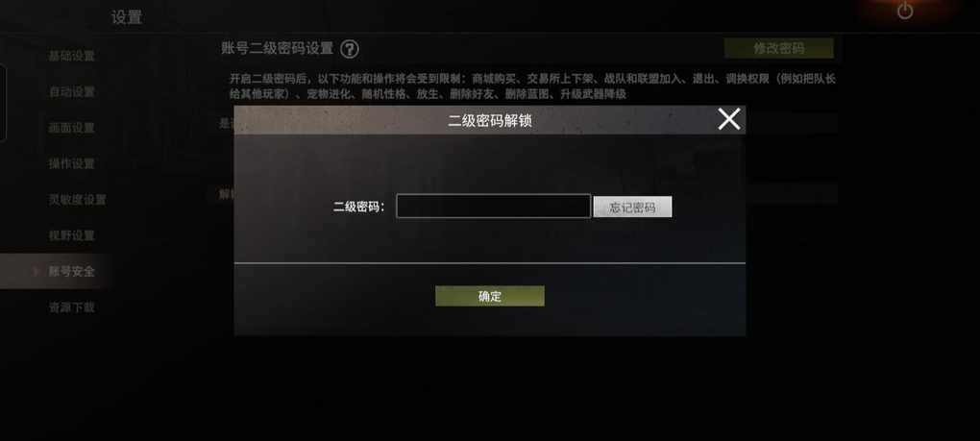The image size is (980, 441).
Task: Click the power icon at top right
Action: pos(905,10)
